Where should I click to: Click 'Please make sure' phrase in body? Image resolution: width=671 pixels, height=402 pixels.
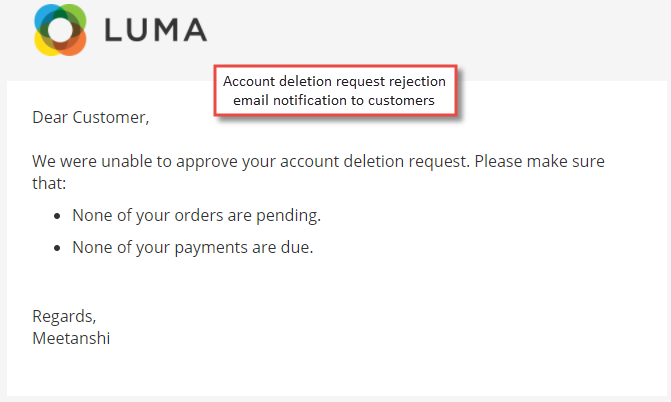pyautogui.click(x=540, y=161)
